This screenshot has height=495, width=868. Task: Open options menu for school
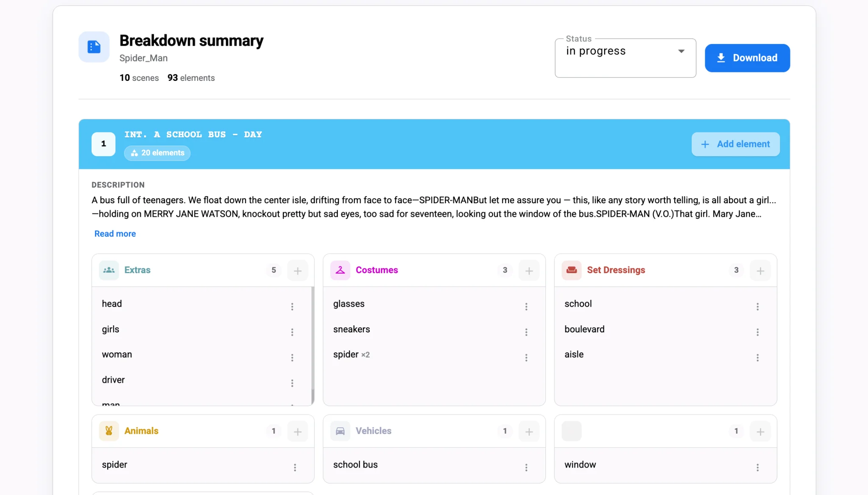click(758, 307)
